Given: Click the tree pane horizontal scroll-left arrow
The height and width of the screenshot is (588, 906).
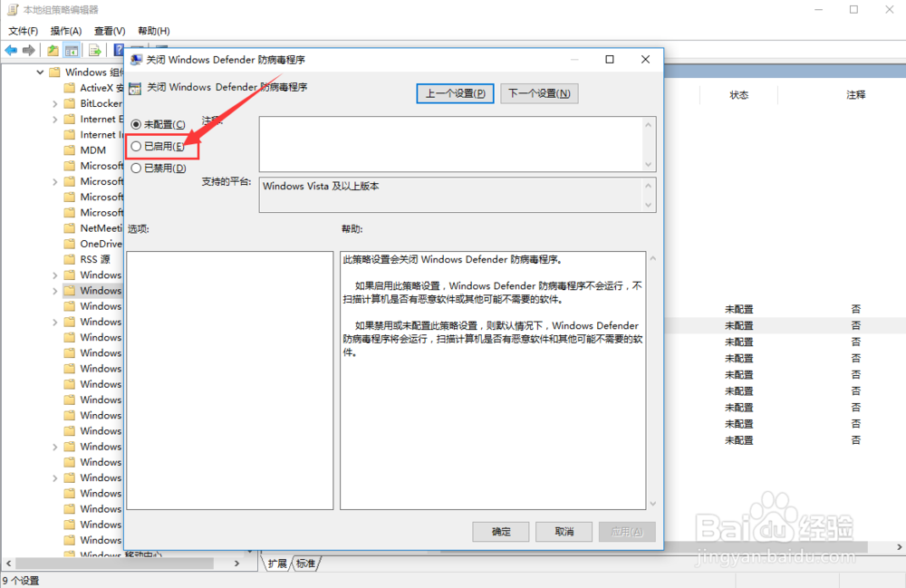Looking at the screenshot, I should tap(9, 563).
